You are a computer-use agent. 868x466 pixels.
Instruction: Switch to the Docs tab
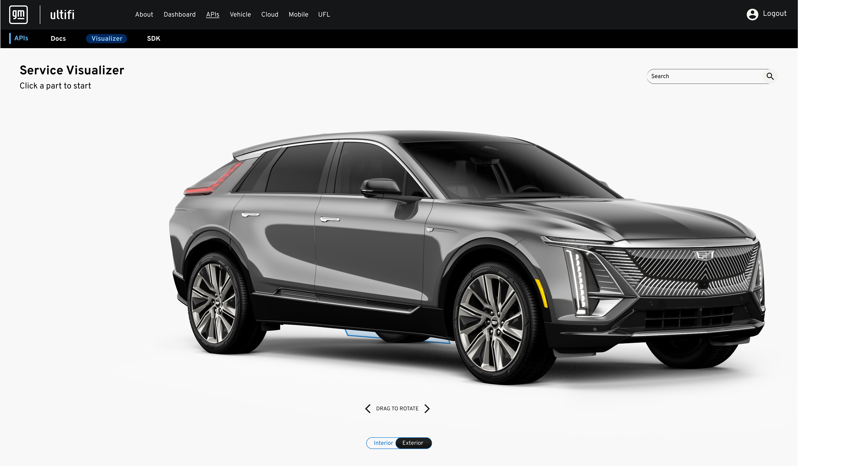coord(58,38)
